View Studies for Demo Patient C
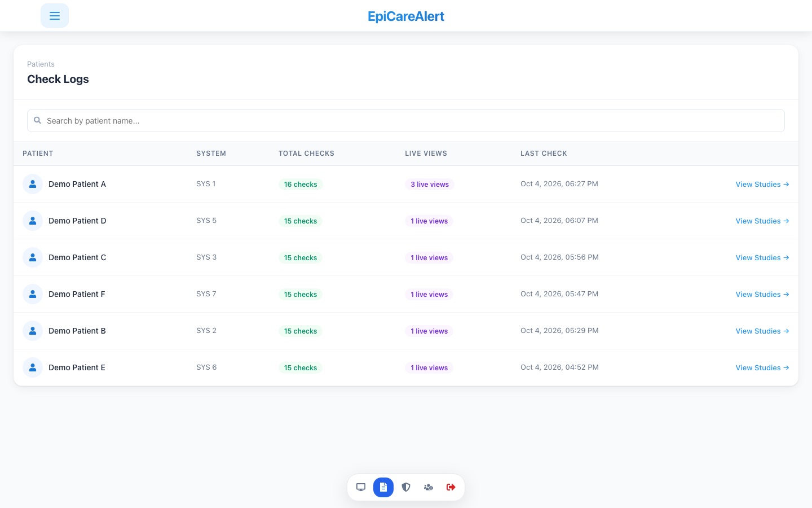812x508 pixels. [x=762, y=257]
